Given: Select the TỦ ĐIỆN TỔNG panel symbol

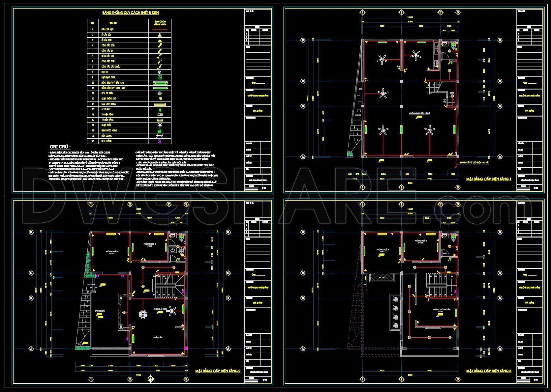Looking at the screenshot, I should 160,115.
